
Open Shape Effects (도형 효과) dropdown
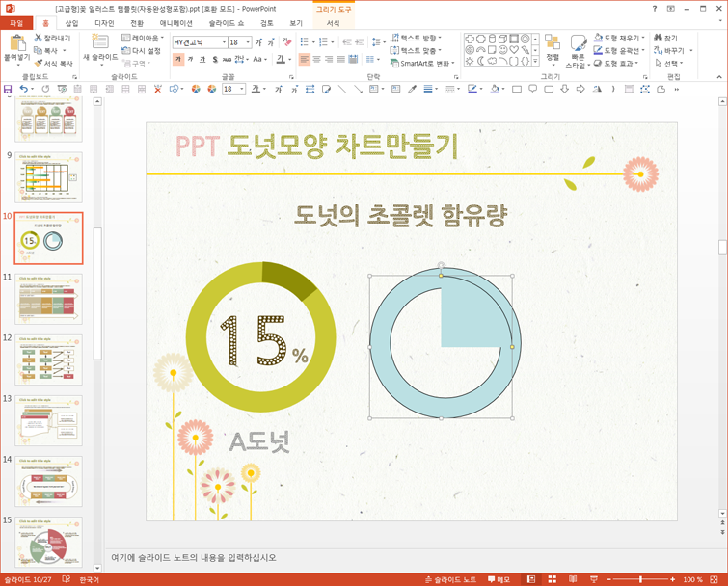(616, 63)
